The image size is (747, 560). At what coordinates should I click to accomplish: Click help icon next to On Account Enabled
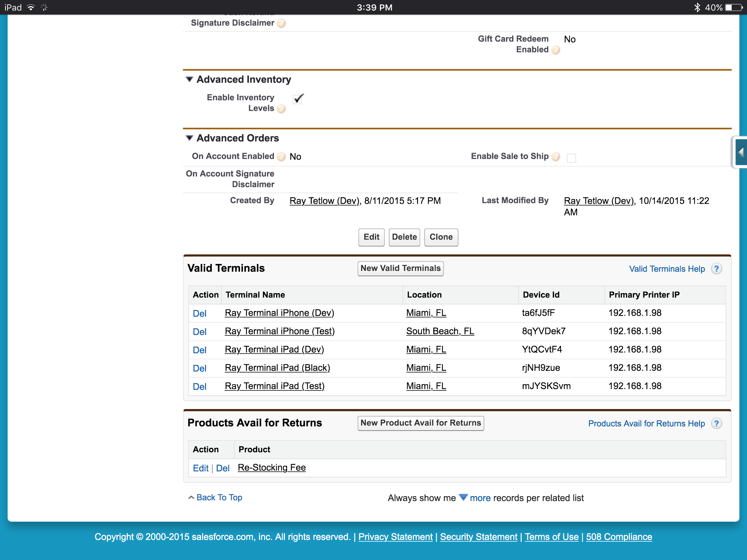281,157
